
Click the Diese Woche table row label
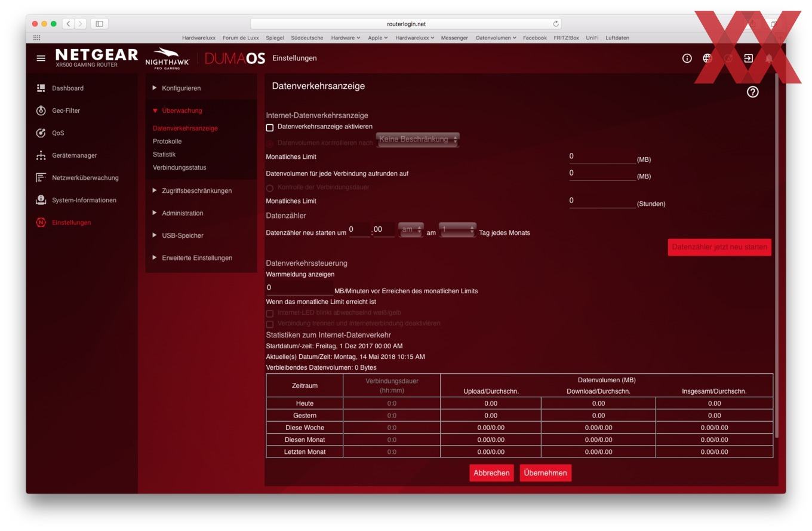coord(304,428)
